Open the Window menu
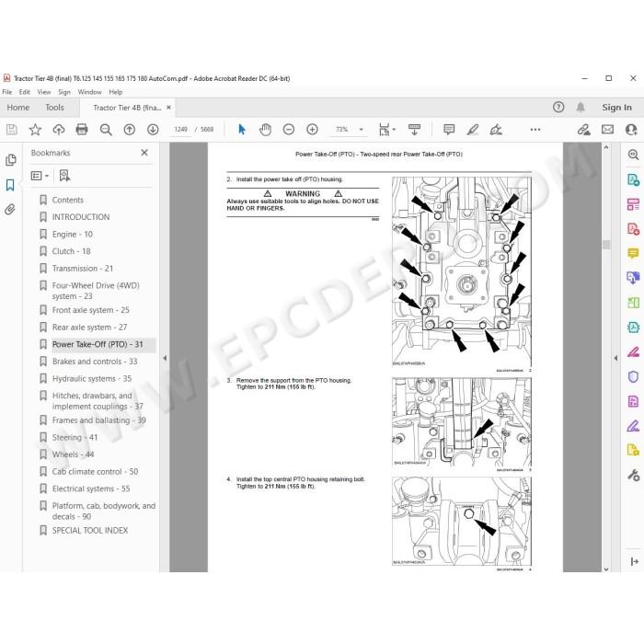The image size is (644, 644). tap(89, 92)
